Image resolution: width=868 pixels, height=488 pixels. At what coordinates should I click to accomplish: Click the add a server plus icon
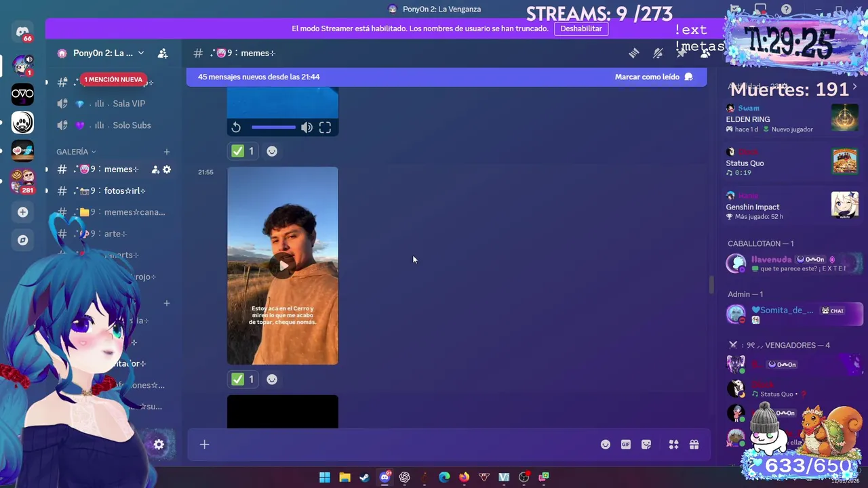coord(22,212)
